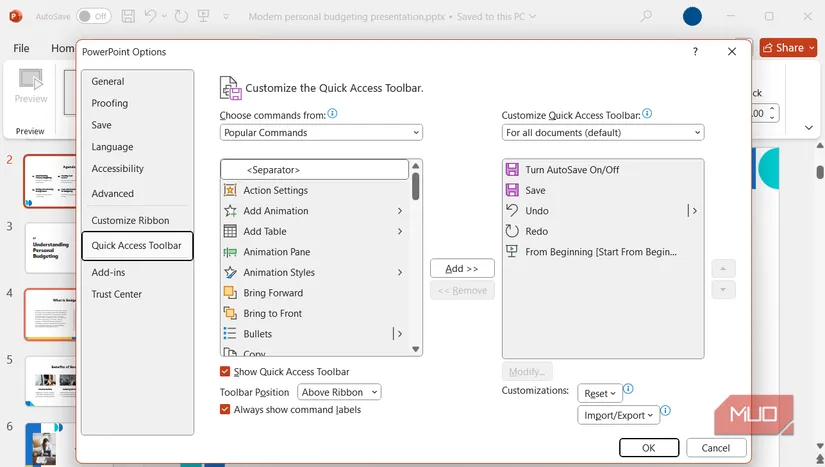825x467 pixels.
Task: Expand the Toolbar Position Above Ribbon dropdown
Action: click(339, 392)
